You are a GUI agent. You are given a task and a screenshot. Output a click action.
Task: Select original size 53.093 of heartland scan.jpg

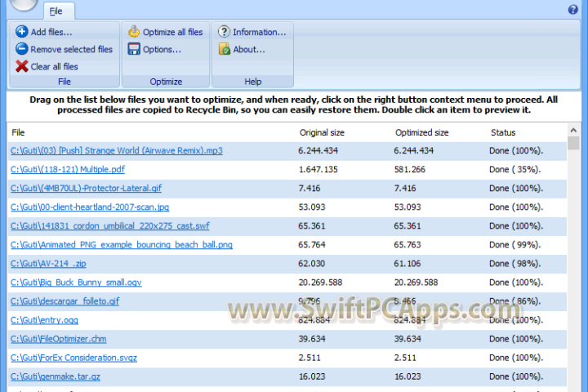[312, 207]
